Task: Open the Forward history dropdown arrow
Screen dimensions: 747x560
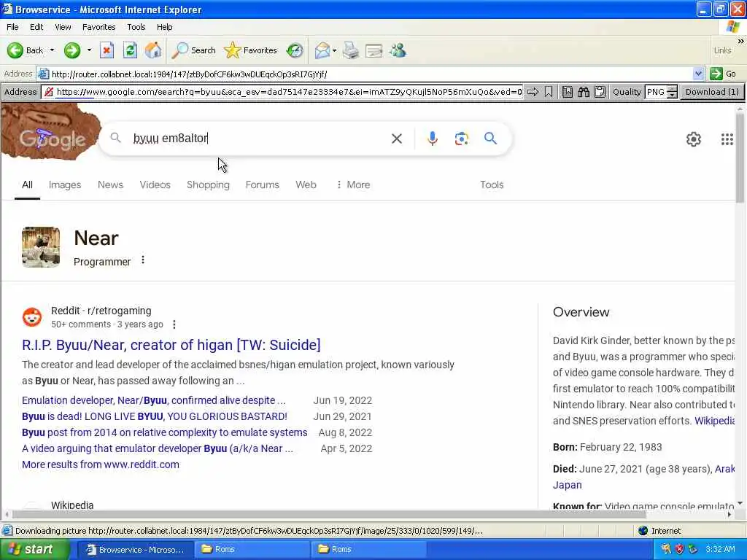Action: pos(89,50)
